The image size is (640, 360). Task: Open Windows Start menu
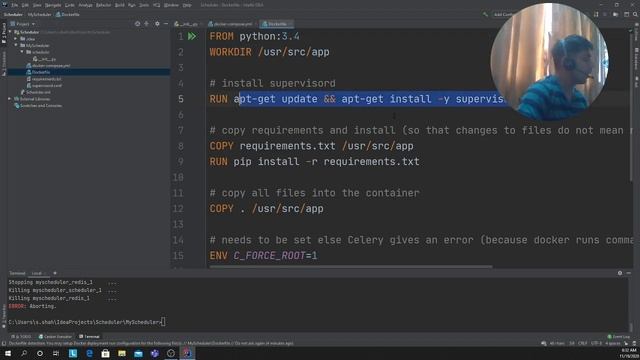coord(8,353)
